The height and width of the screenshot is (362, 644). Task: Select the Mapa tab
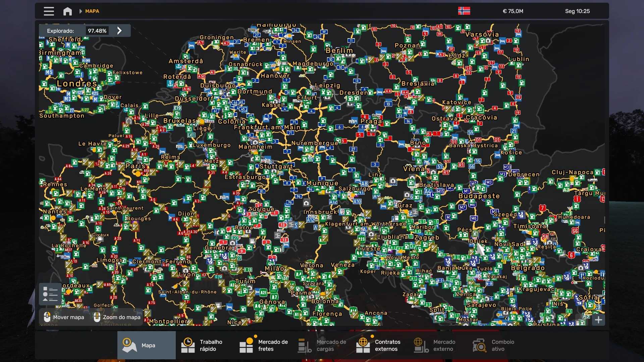pos(146,345)
